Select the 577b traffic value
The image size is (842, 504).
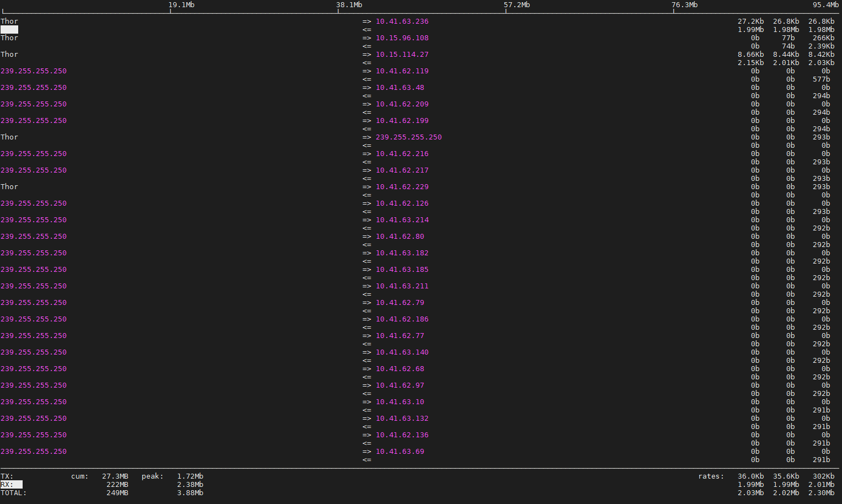coord(822,79)
